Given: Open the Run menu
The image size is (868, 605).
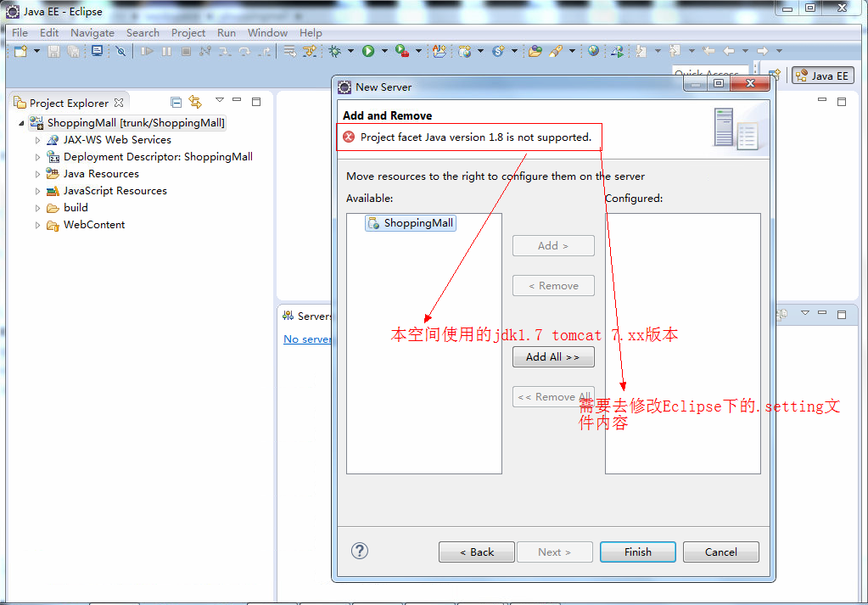Looking at the screenshot, I should (x=227, y=32).
